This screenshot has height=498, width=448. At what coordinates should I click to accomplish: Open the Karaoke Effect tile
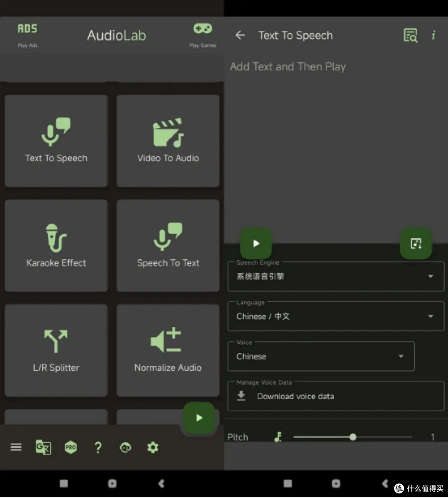56,246
